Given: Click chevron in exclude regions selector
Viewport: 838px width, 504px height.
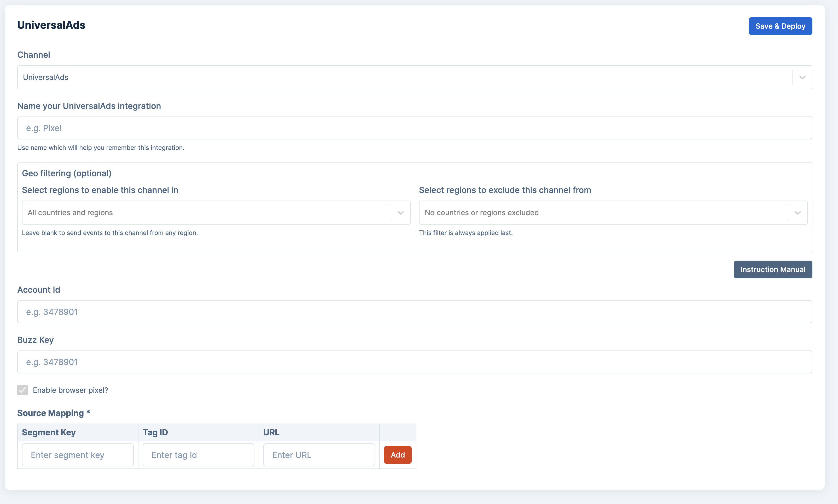Looking at the screenshot, I should click(x=798, y=213).
